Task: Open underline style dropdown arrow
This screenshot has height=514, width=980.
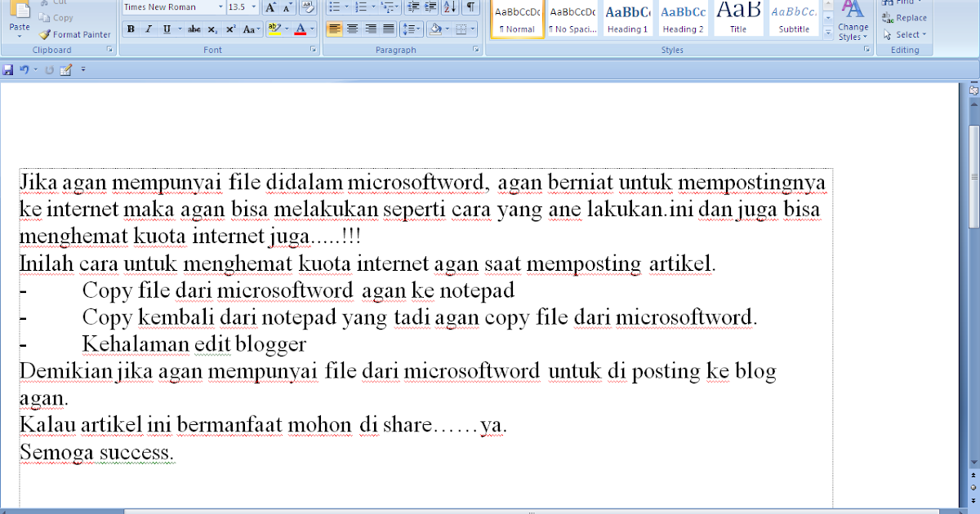Action: tap(179, 29)
